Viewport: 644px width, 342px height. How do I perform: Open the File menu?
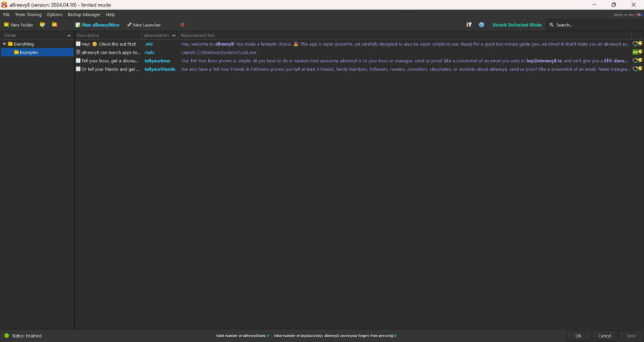point(6,14)
